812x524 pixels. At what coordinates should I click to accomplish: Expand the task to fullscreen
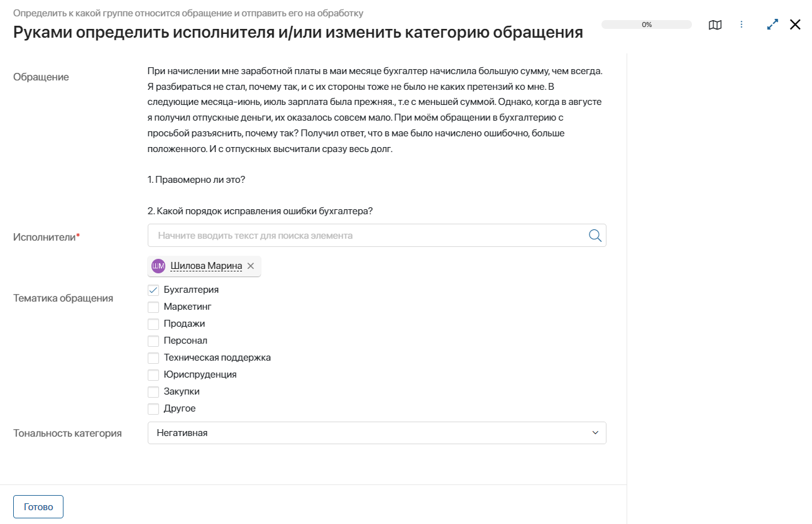[x=772, y=25]
